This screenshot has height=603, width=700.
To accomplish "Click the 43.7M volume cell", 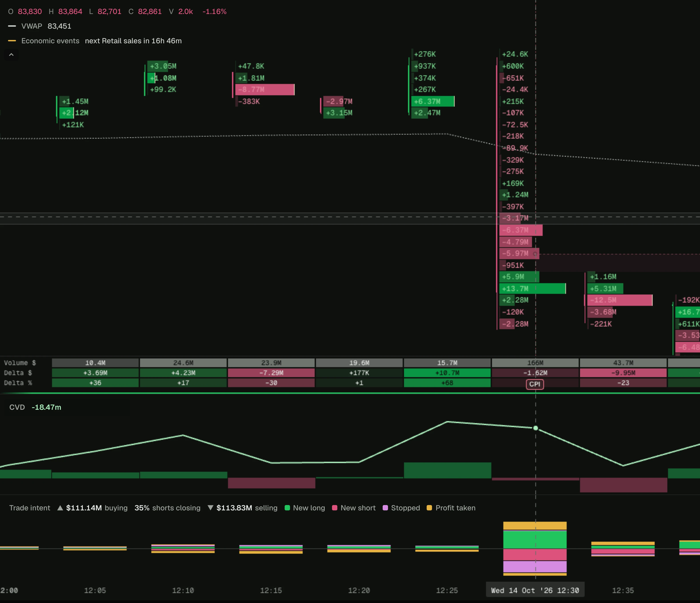I will click(623, 363).
